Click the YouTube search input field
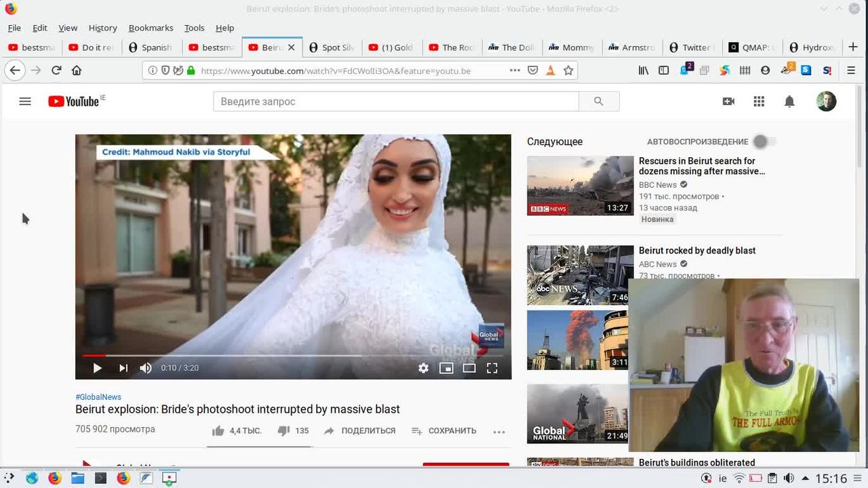Image resolution: width=868 pixels, height=488 pixels. pyautogui.click(x=396, y=102)
